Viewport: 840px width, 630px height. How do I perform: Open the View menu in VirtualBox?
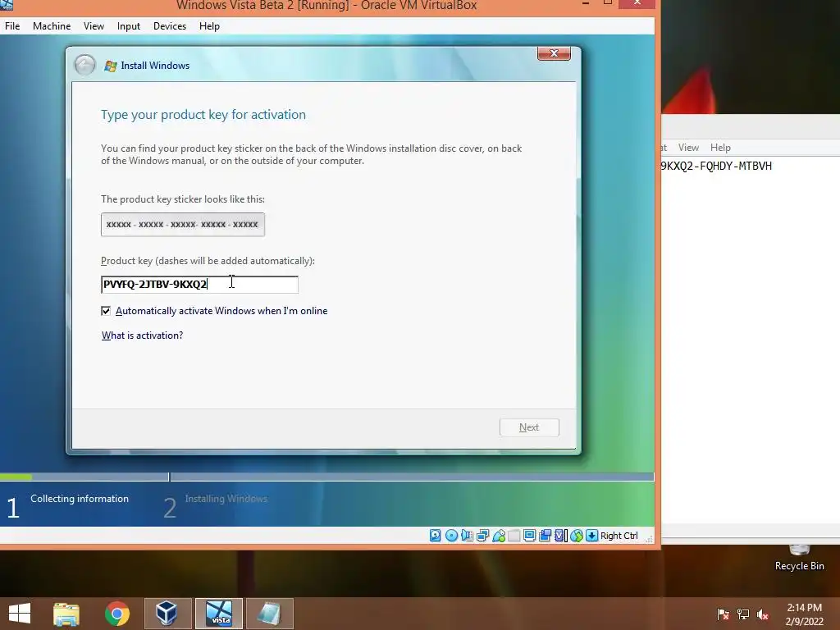click(x=94, y=25)
